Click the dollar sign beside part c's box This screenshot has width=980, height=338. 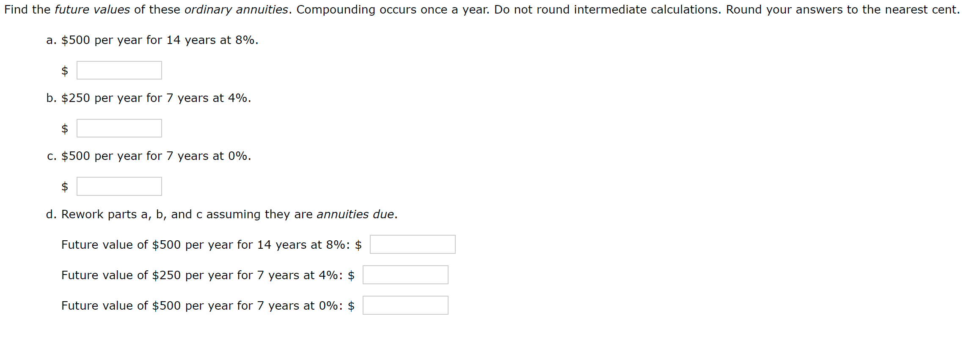[65, 187]
